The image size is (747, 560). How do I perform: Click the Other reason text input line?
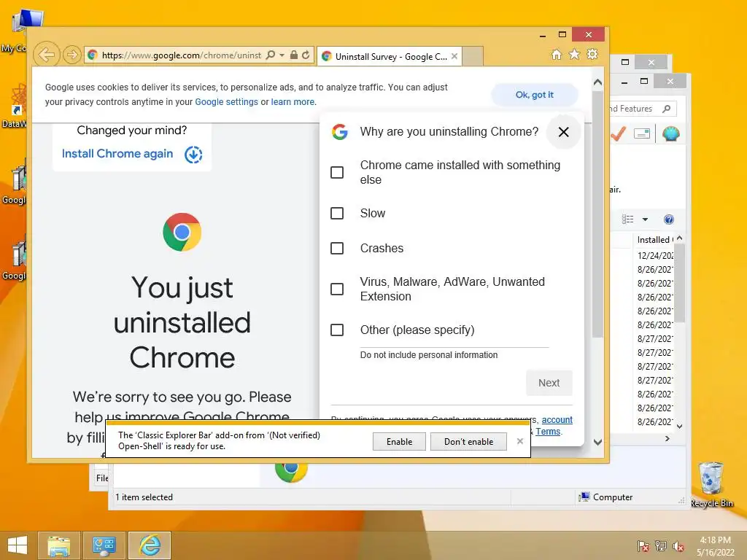click(x=454, y=343)
